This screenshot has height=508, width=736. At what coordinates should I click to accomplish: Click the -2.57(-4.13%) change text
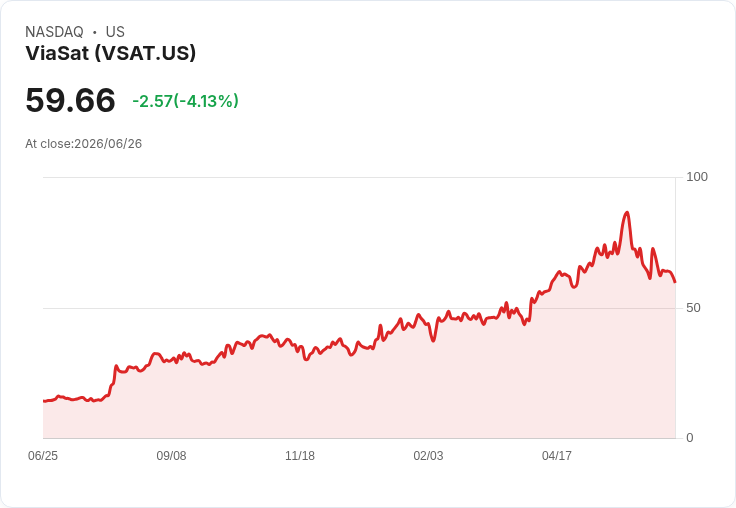[185, 101]
